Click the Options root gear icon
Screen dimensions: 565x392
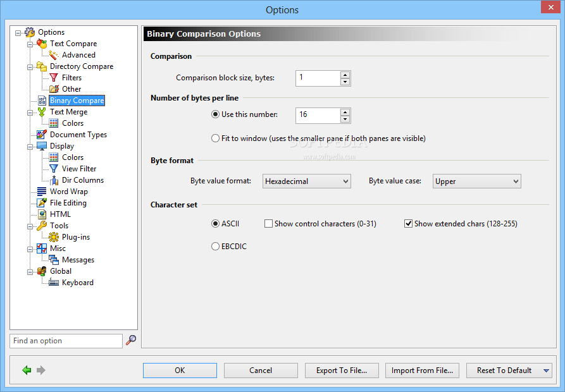click(30, 32)
